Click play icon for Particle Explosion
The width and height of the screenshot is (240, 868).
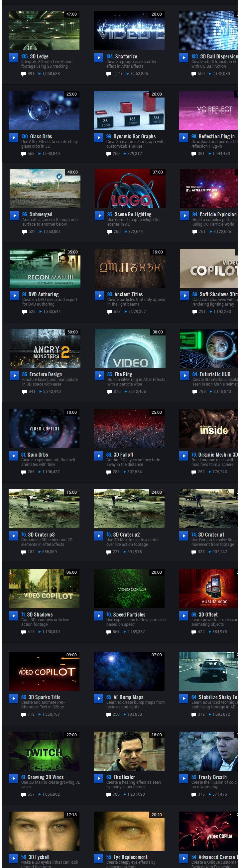coord(184,215)
